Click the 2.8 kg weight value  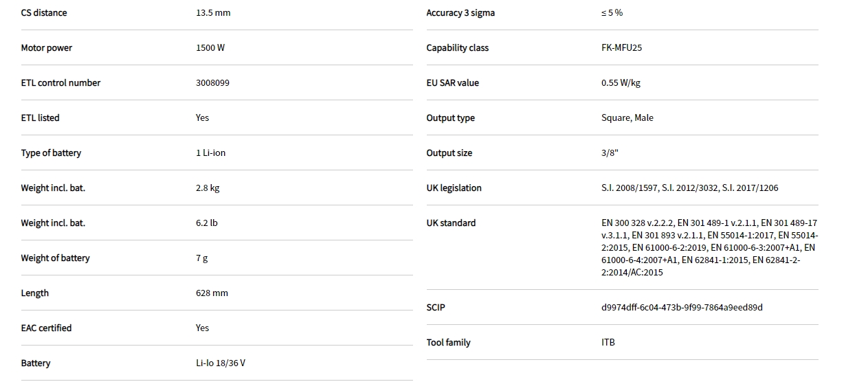click(x=208, y=188)
